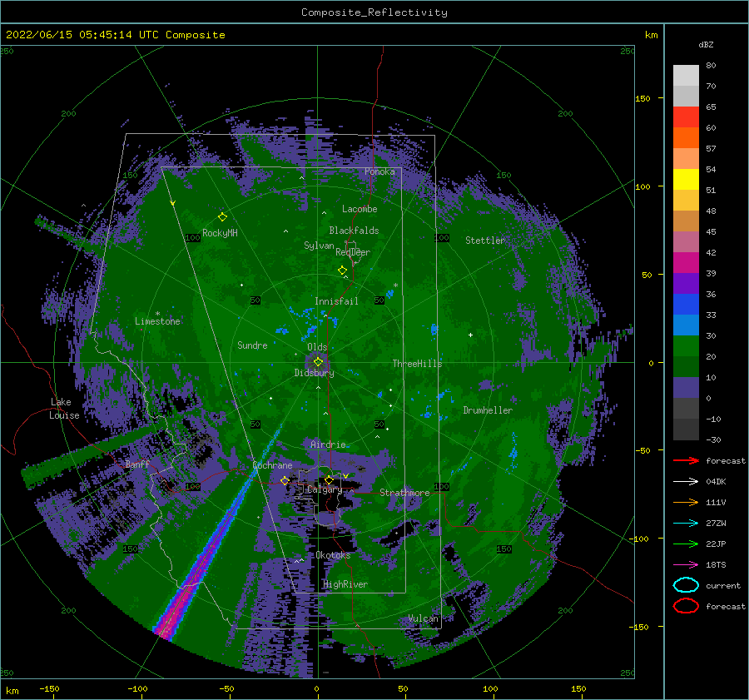Click the asterisk marker above Limestone
Screen dimensions: 749x700
click(157, 314)
